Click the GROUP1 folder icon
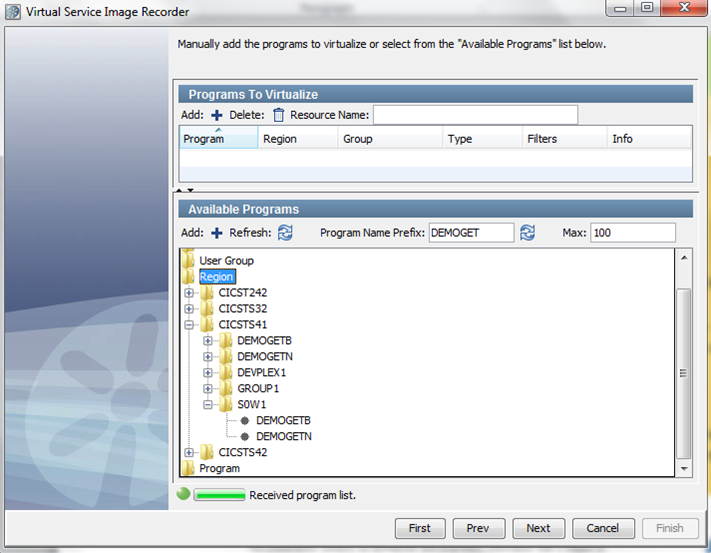Viewport: 711px width, 553px height. [x=226, y=388]
